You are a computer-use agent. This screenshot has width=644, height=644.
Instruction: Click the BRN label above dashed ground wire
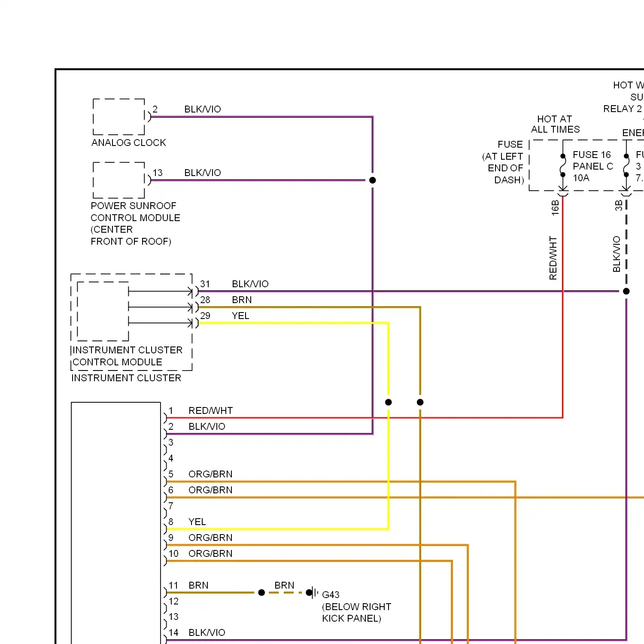click(x=284, y=585)
